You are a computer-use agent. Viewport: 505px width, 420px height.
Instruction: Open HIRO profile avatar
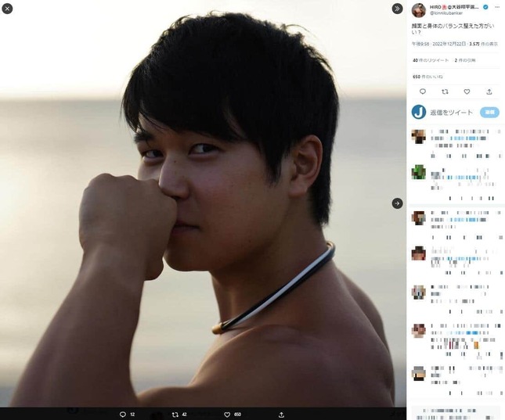tap(419, 10)
